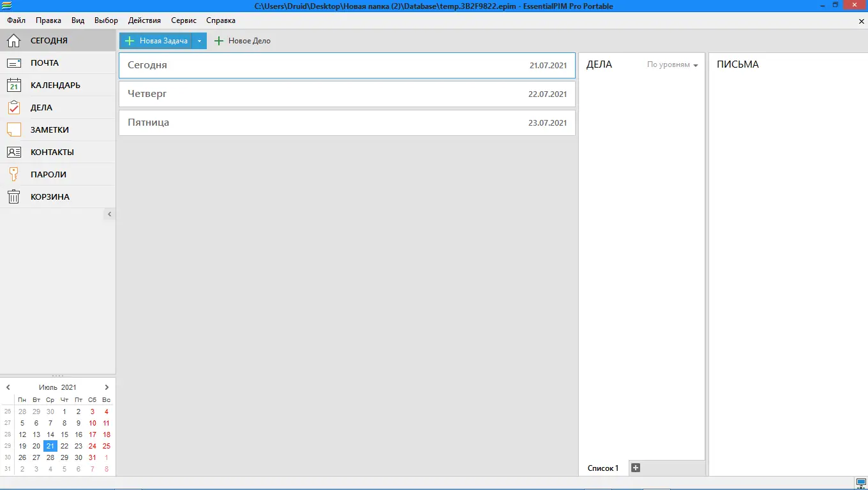Viewport: 868px width, 490px height.
Task: Open the Сервис menu
Action: pyautogui.click(x=184, y=20)
